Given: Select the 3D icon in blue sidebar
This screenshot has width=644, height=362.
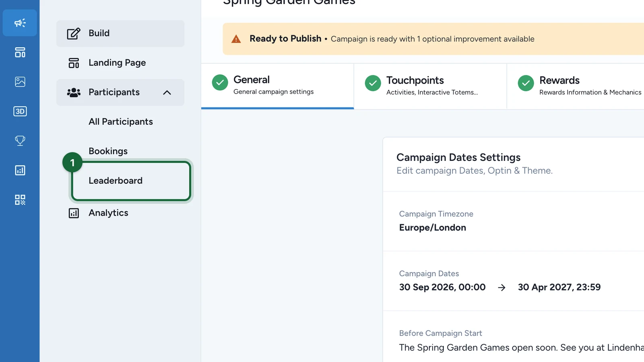Looking at the screenshot, I should (x=20, y=111).
